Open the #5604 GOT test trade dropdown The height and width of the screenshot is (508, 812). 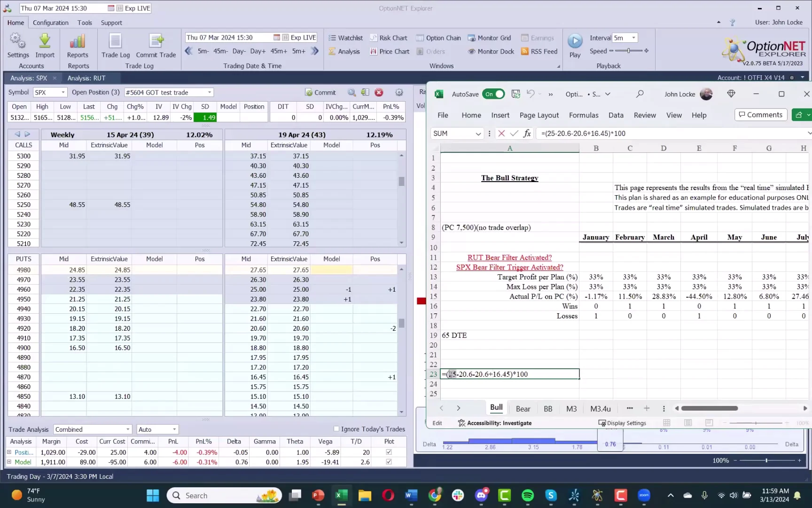210,93
